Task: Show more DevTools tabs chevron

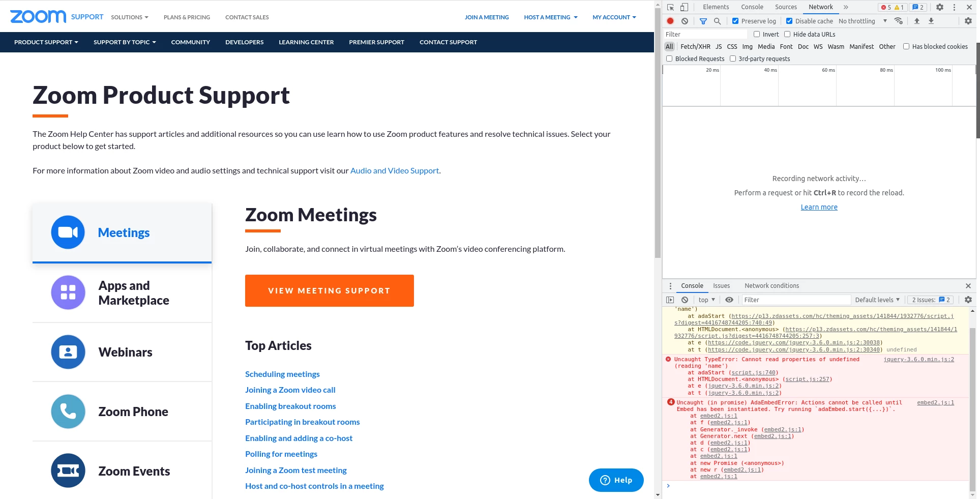Action: [x=846, y=7]
